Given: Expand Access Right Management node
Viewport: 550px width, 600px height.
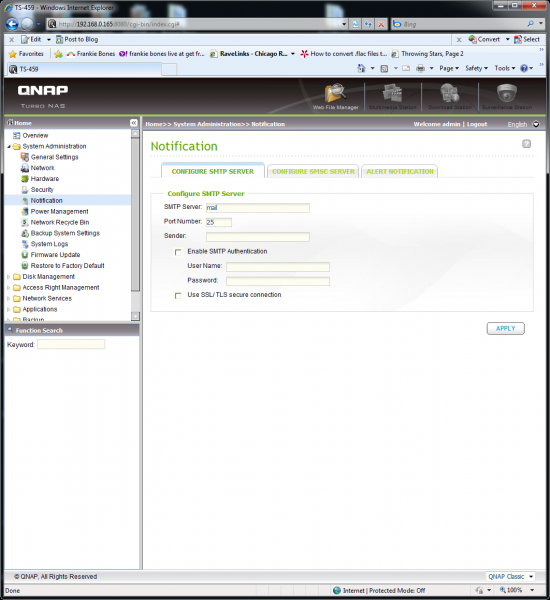Looking at the screenshot, I should click(x=9, y=287).
